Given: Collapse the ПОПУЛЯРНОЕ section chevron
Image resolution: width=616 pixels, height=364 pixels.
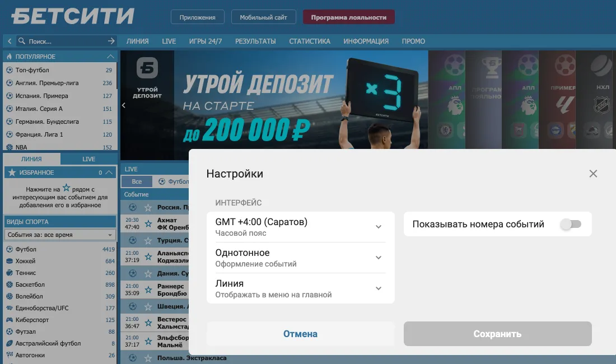Looking at the screenshot, I should [x=110, y=57].
